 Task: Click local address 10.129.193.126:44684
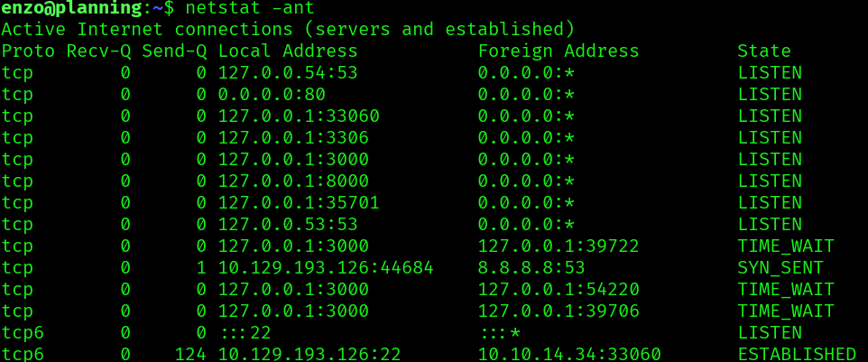(326, 268)
